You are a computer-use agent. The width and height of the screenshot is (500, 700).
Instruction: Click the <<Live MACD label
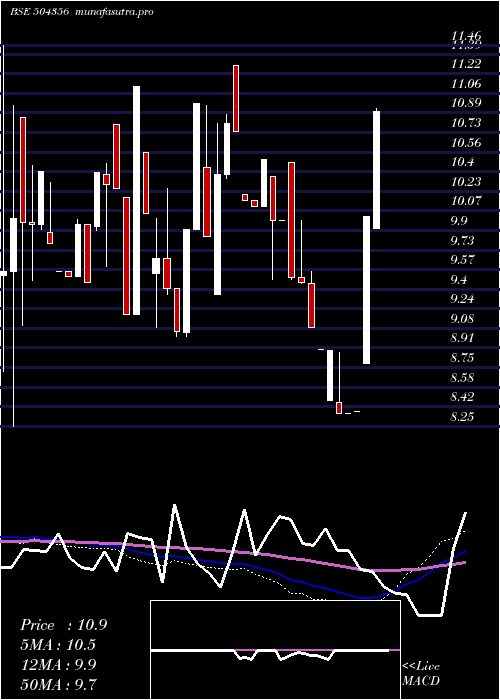(421, 673)
